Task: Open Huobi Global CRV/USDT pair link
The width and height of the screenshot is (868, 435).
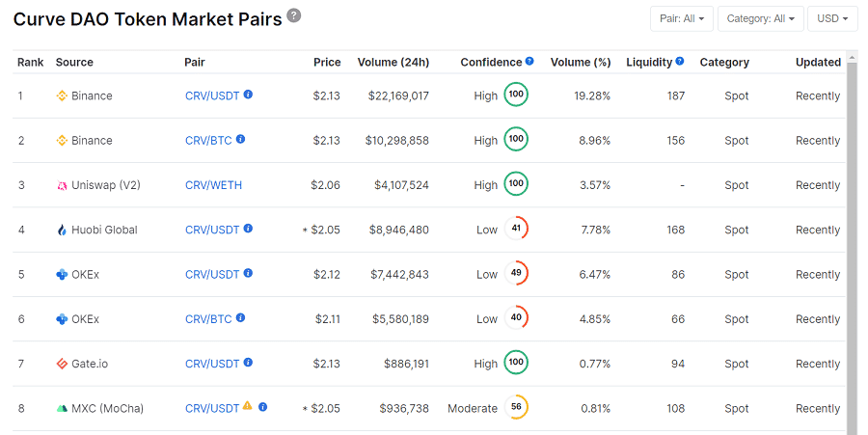Action: (x=212, y=230)
